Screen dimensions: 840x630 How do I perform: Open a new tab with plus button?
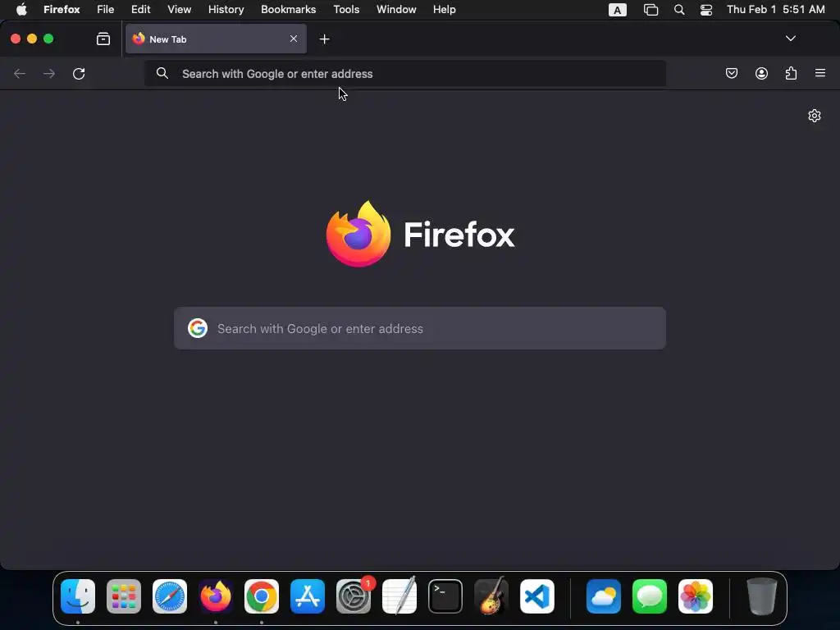click(x=324, y=39)
